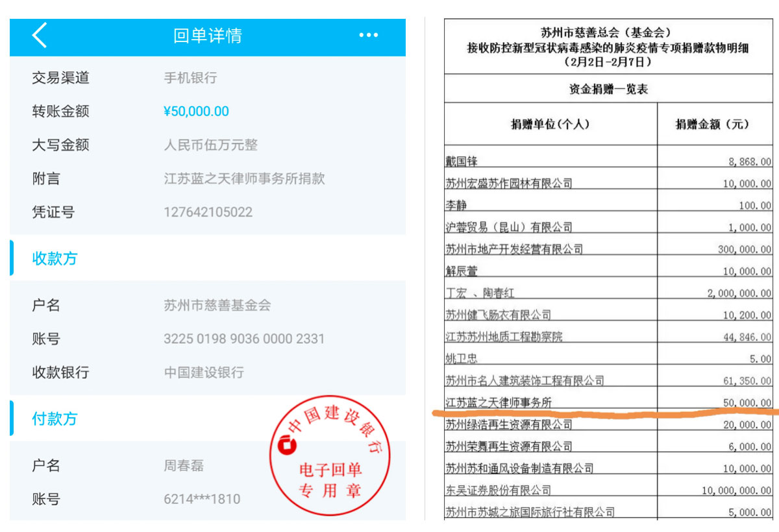
Task: Click the 资金捐赠一览表 table heading
Action: [x=608, y=90]
